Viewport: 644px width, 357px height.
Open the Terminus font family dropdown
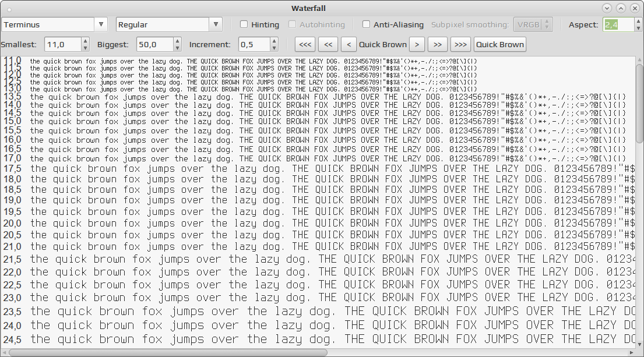pos(55,24)
